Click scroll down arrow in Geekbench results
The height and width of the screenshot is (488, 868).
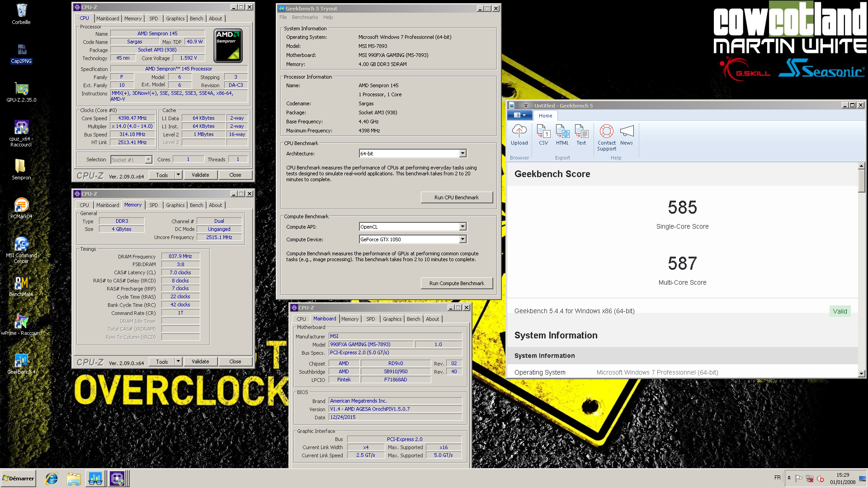tap(862, 374)
